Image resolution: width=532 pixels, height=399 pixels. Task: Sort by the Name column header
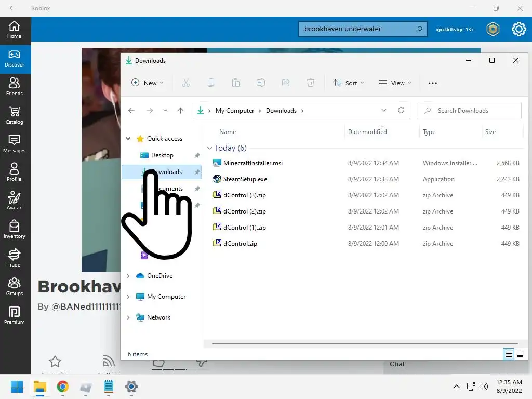click(x=228, y=131)
